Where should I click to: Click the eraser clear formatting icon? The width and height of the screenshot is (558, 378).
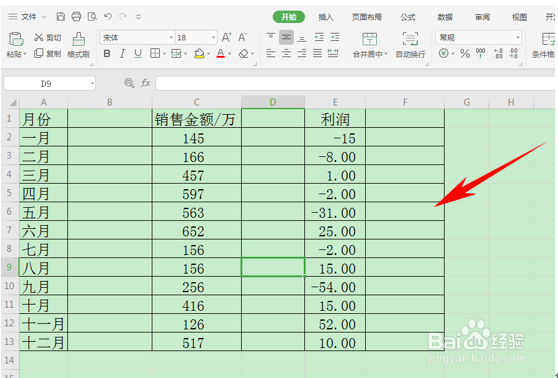click(243, 54)
